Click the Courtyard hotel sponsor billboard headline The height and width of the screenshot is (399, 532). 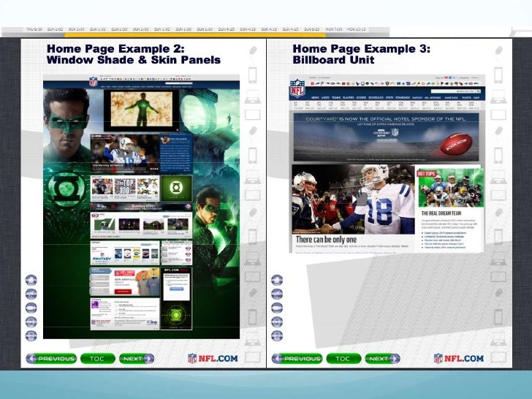point(386,119)
